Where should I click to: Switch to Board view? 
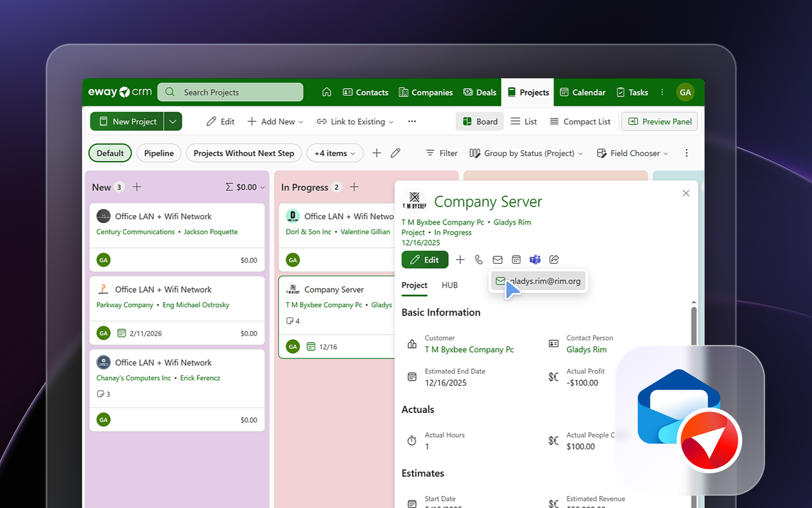pos(480,121)
